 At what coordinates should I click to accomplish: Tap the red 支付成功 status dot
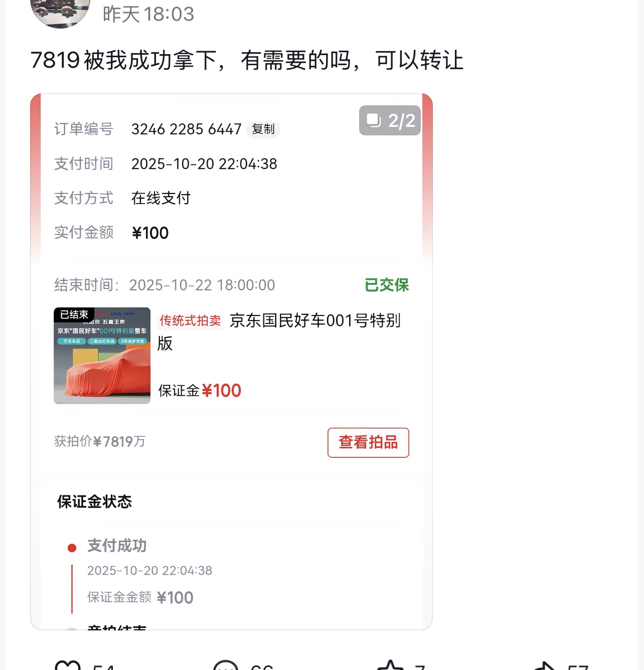click(x=72, y=548)
